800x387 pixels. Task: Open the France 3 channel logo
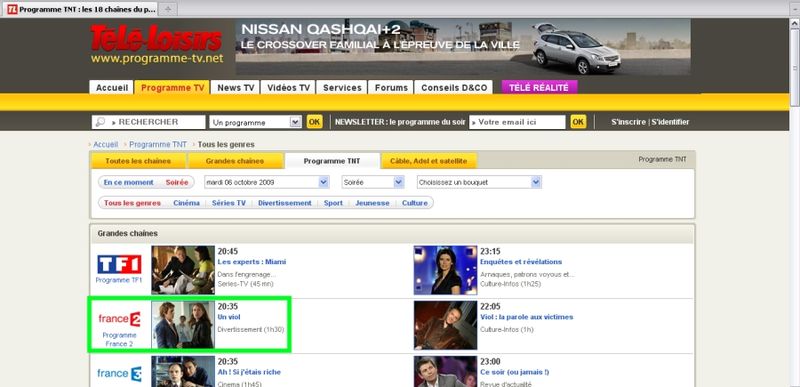coord(119,374)
